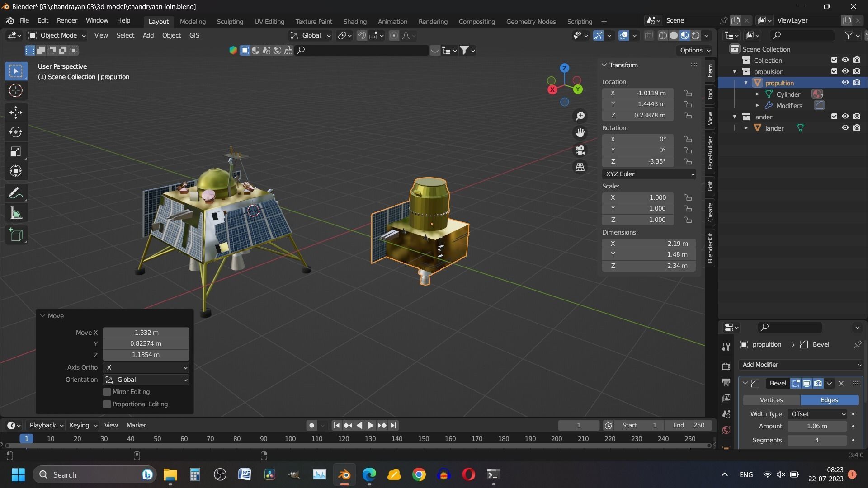Select the Cursor tool in toolbar
868x488 pixels.
[x=16, y=91]
